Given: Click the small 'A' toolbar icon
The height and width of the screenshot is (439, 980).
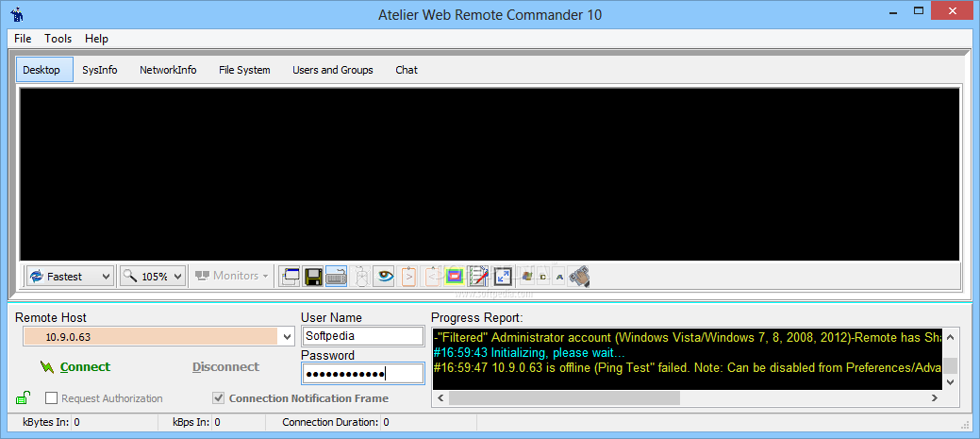Looking at the screenshot, I should pos(559,276).
